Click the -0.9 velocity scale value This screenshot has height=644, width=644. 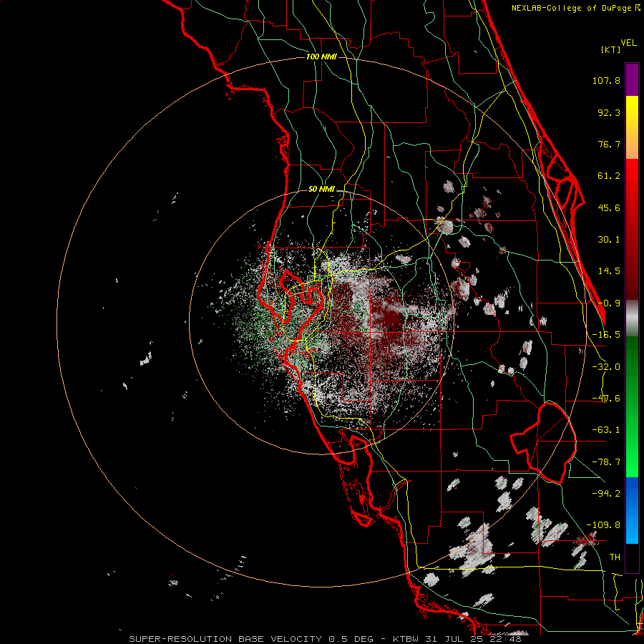609,303
